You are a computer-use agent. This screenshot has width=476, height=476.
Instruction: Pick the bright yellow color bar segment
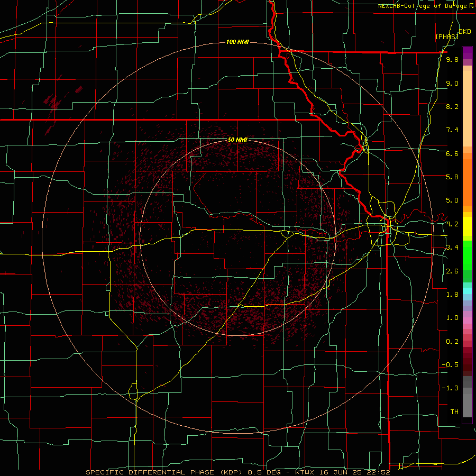[467, 226]
